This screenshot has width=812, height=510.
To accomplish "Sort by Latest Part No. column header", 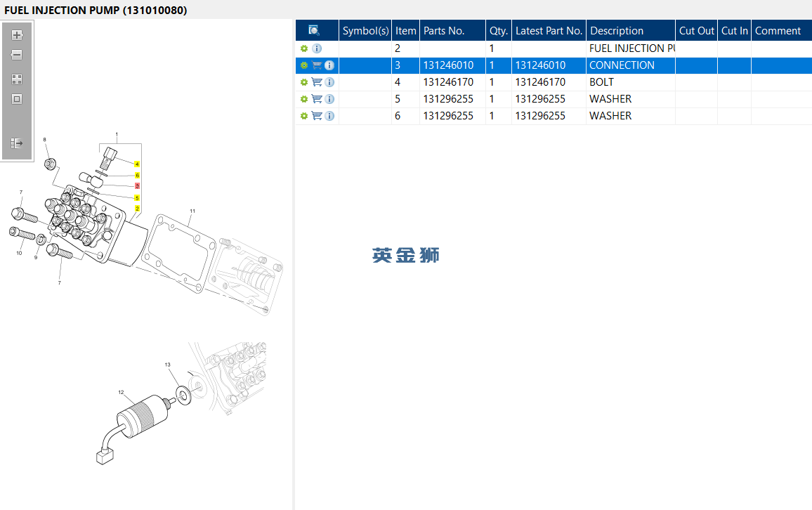I will [x=549, y=30].
